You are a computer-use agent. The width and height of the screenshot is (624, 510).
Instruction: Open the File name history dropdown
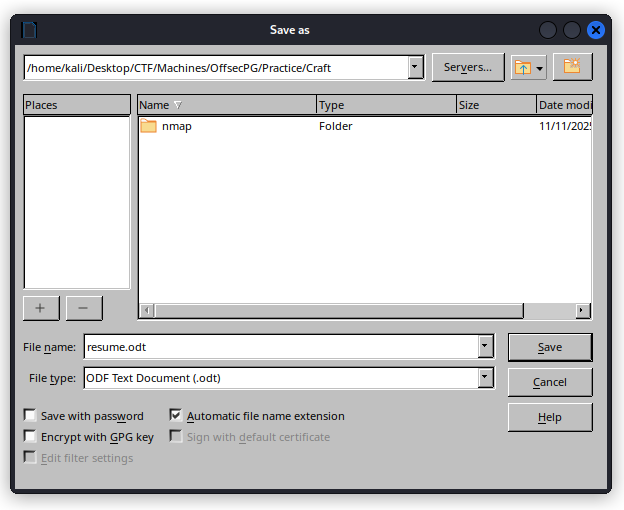click(486, 347)
